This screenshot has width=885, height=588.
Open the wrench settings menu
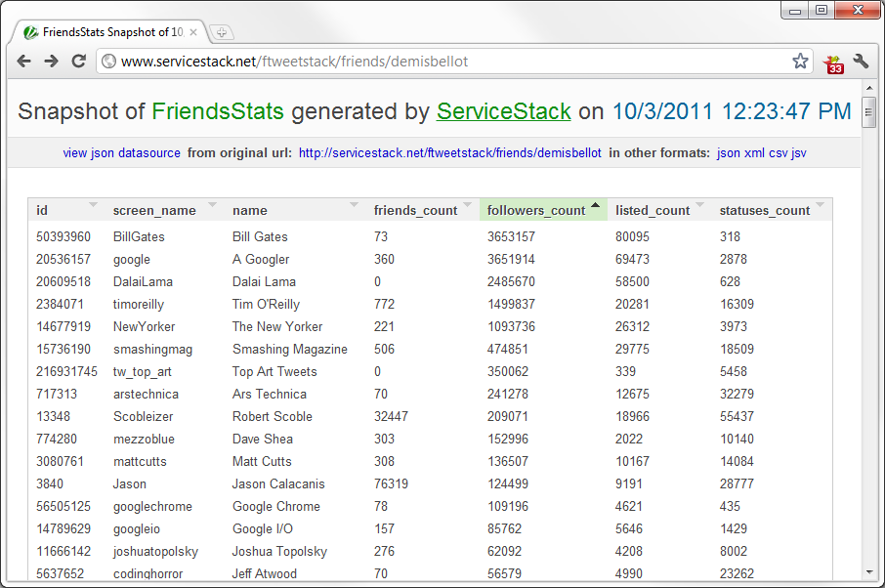coord(861,61)
